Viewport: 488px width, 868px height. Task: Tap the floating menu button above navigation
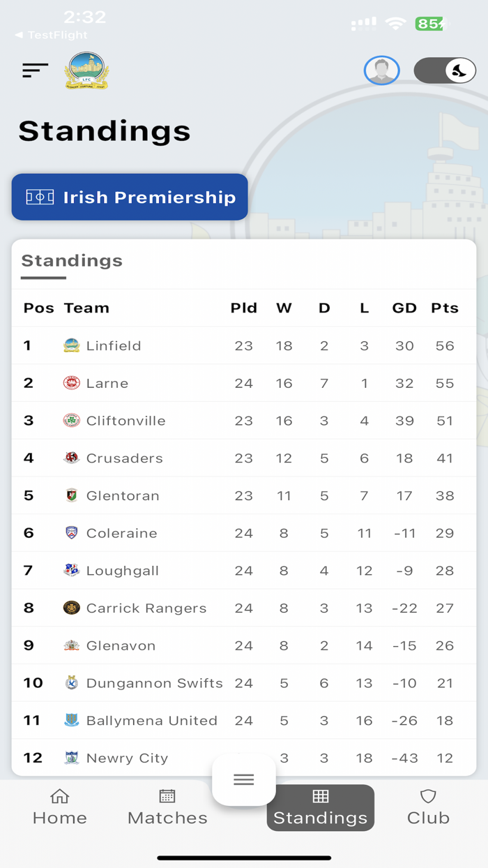[243, 779]
